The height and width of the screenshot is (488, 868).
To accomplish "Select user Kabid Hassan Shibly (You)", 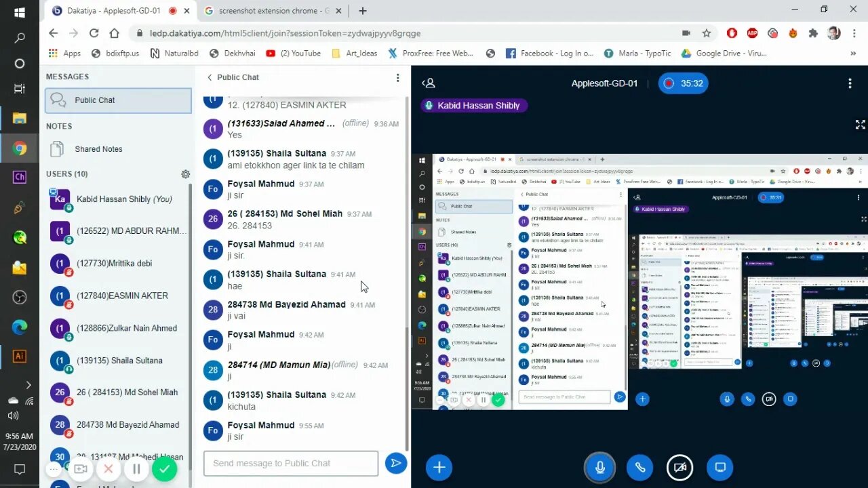I will pyautogui.click(x=119, y=199).
